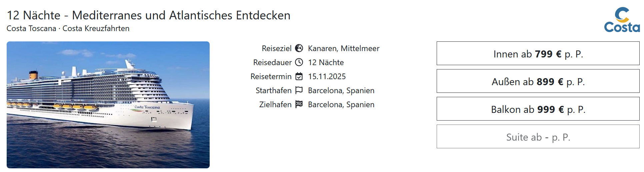Select the Innen ab 799 € cabin option
Viewport: 644px width, 172px height.
click(x=538, y=53)
